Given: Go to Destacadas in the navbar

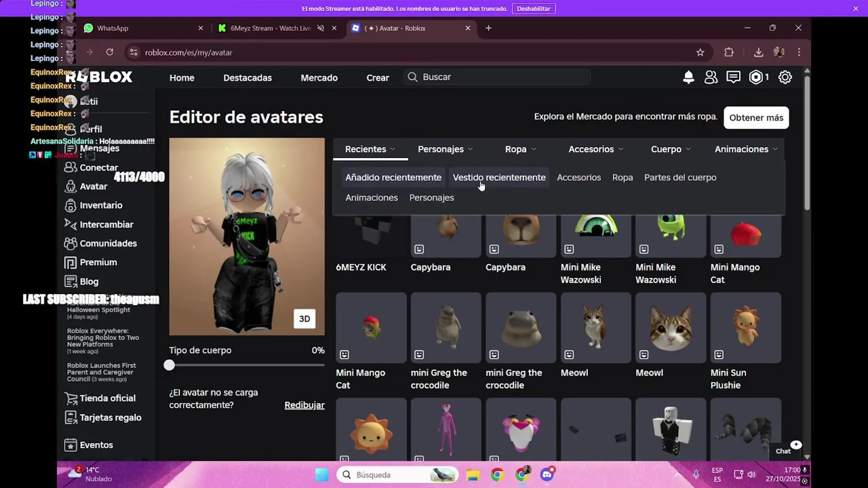Looking at the screenshot, I should pyautogui.click(x=248, y=77).
